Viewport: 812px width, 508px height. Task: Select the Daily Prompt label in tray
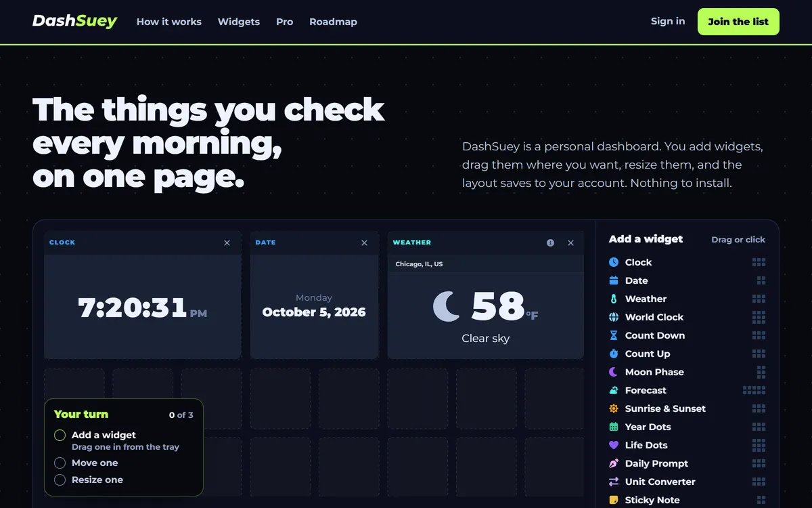(x=656, y=463)
